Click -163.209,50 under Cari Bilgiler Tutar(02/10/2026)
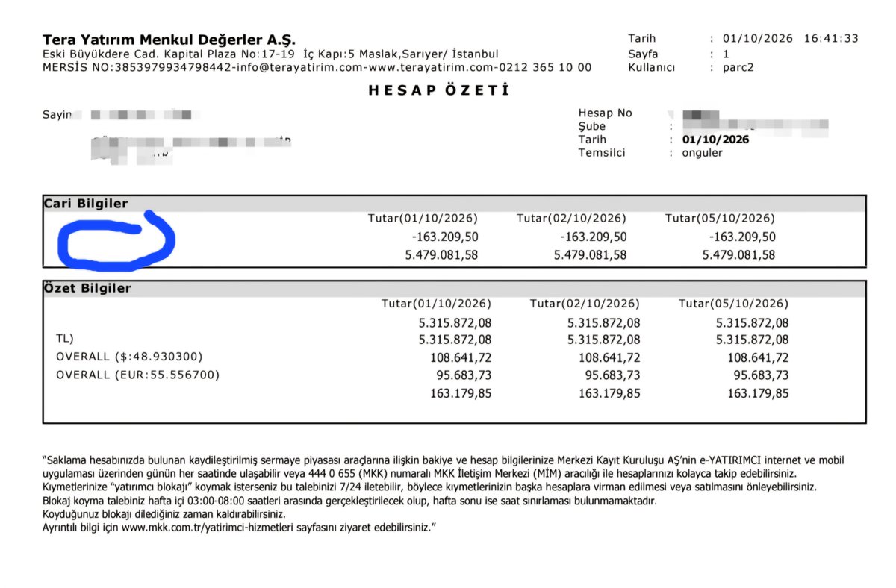The height and width of the screenshot is (588, 896). tap(593, 237)
